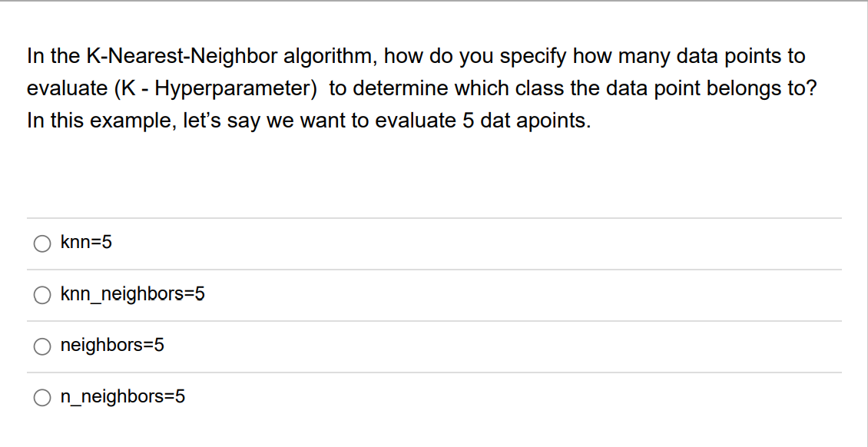Select the neighbors=5 radio button

coord(43,346)
